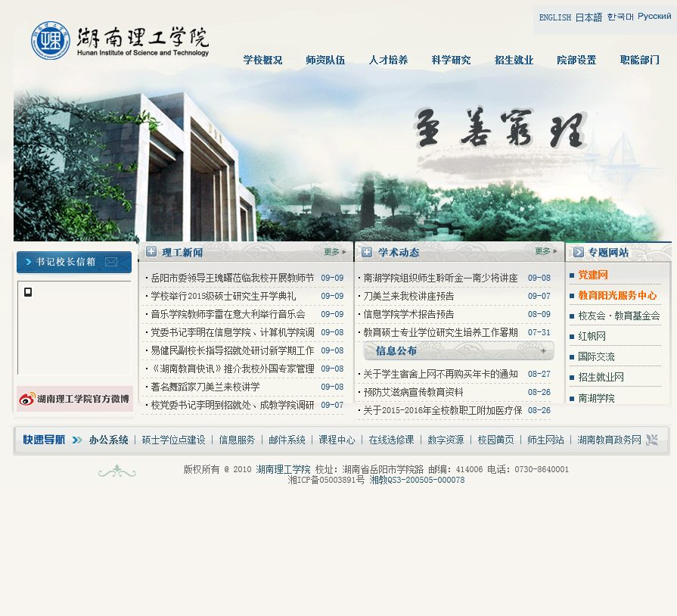Click 湖南理工学院 link in footer copyright
677x616 pixels.
click(x=283, y=469)
